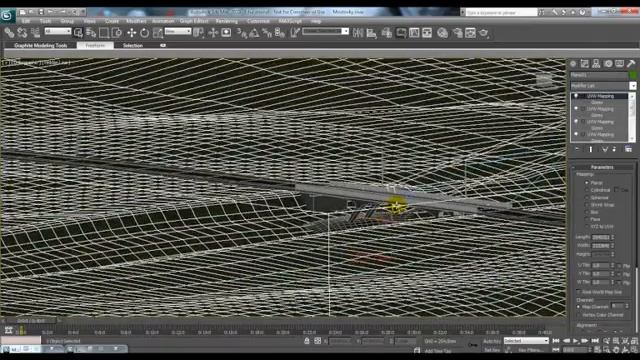640x360 pixels.
Task: Select Face mapping radio button
Action: (x=587, y=219)
